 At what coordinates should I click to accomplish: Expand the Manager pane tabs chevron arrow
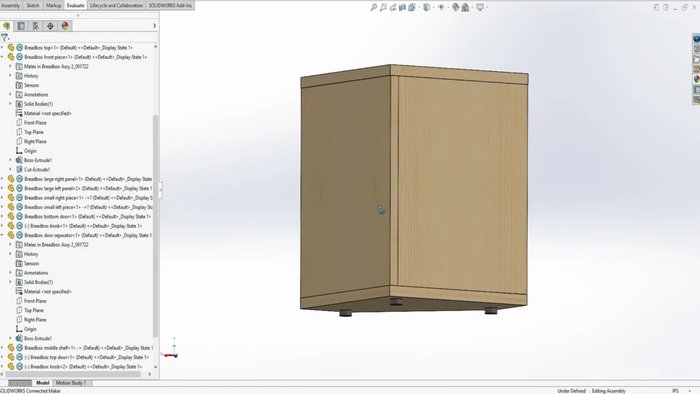154,26
